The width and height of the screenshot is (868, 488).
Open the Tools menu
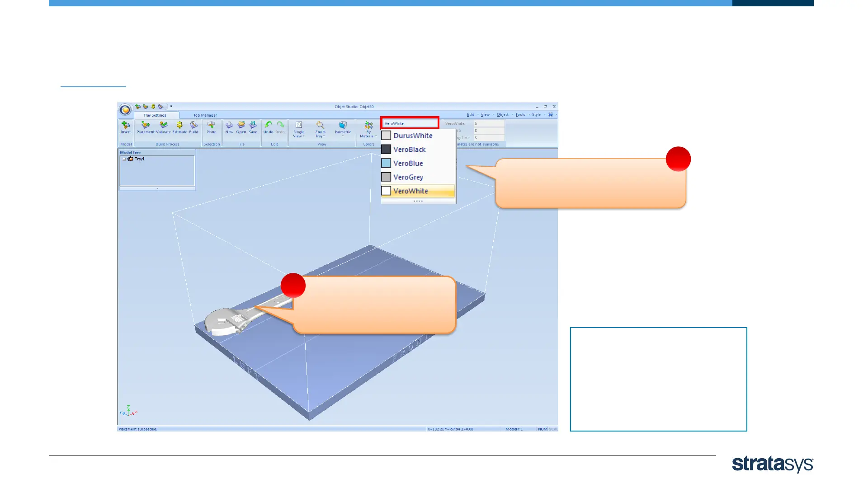(521, 115)
